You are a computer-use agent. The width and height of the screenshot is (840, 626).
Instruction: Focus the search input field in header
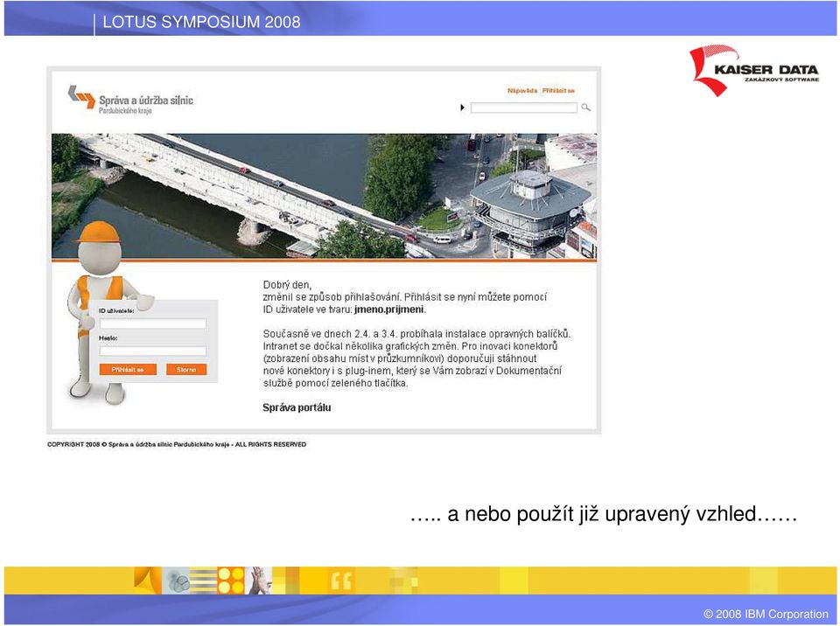click(x=524, y=108)
